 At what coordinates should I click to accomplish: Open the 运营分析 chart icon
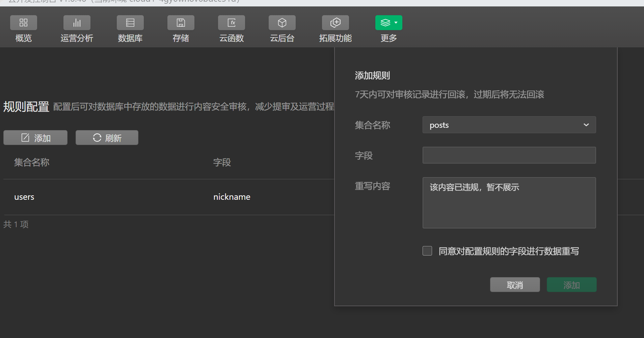(x=77, y=23)
